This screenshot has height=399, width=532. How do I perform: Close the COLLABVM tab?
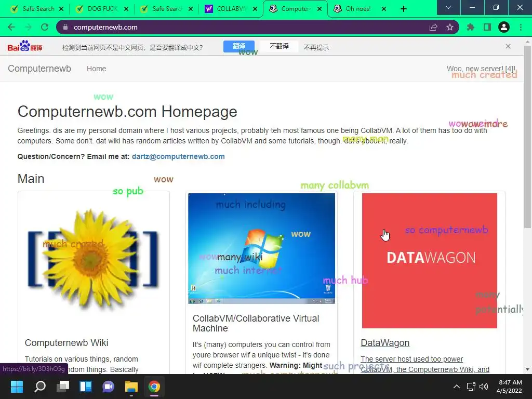tap(255, 9)
